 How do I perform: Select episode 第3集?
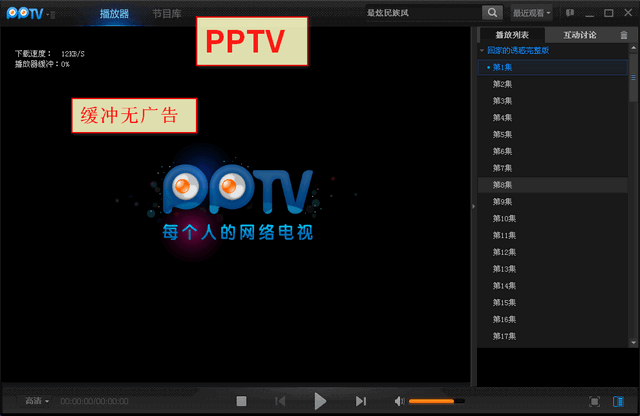tap(553, 101)
